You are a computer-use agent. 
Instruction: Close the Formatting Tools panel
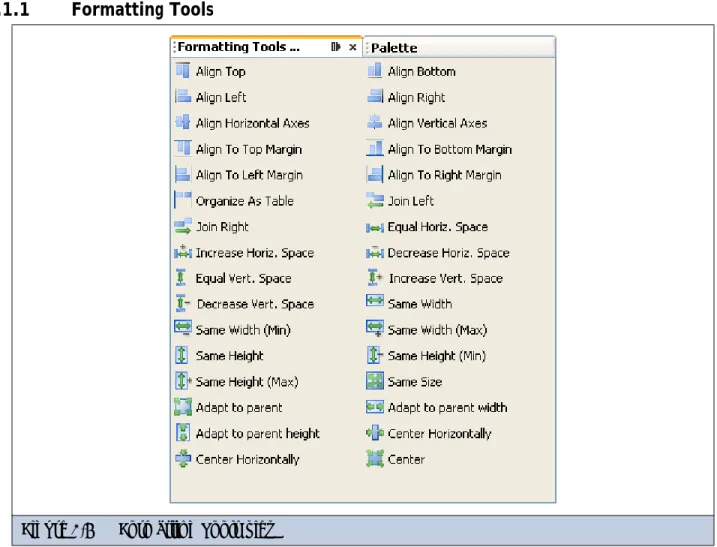click(353, 47)
